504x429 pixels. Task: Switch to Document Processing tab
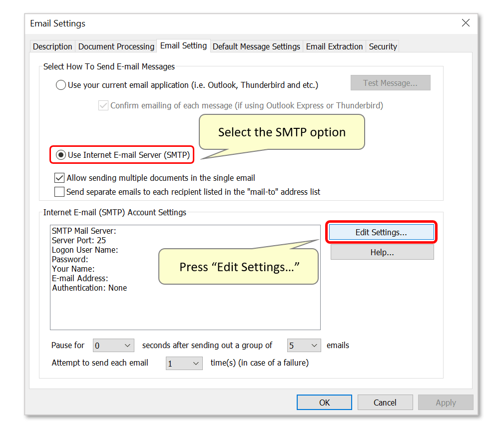[x=116, y=46]
